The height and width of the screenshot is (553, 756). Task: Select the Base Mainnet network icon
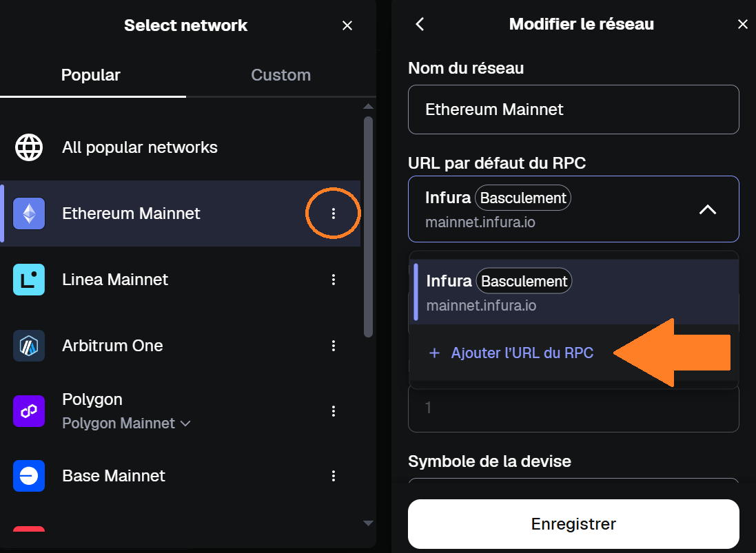click(x=28, y=476)
